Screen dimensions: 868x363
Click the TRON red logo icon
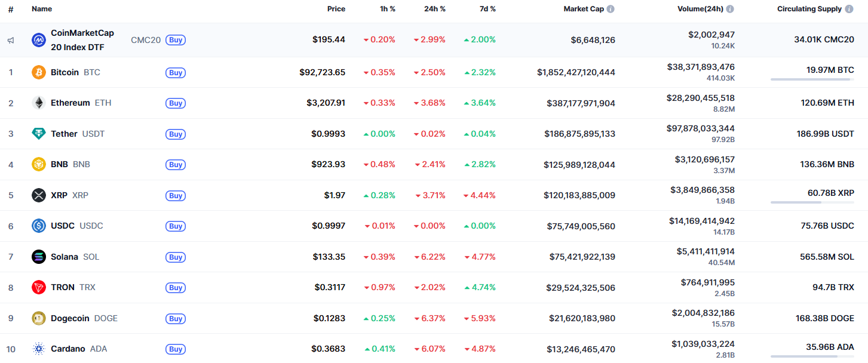click(x=39, y=287)
